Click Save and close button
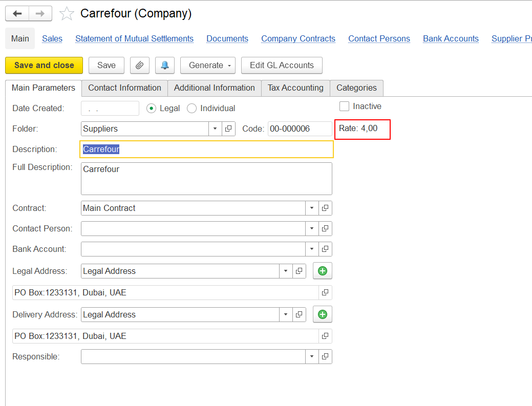 click(x=44, y=65)
